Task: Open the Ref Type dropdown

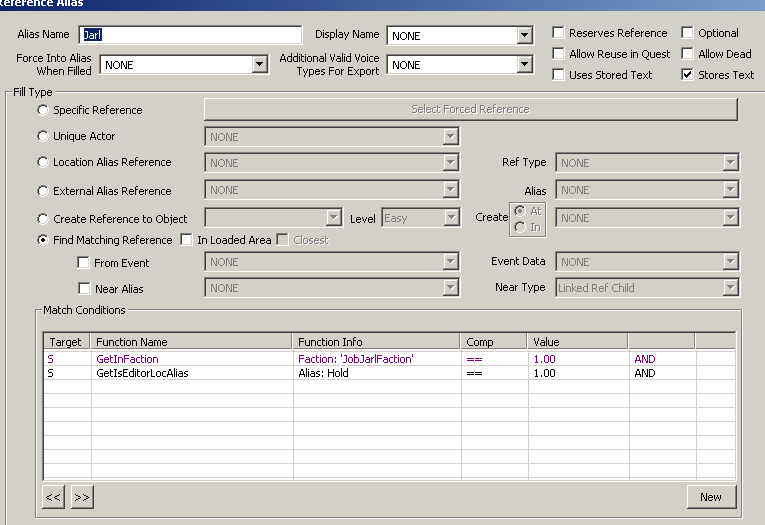Action: pos(647,163)
